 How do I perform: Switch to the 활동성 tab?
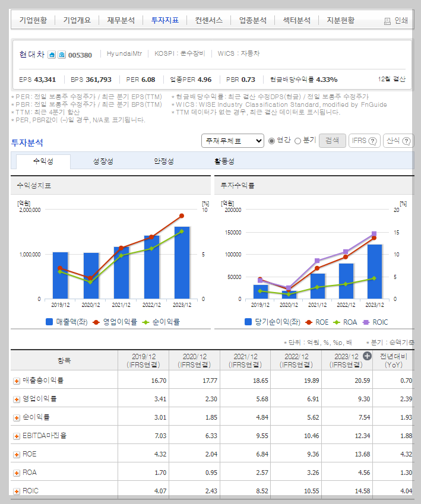point(224,161)
